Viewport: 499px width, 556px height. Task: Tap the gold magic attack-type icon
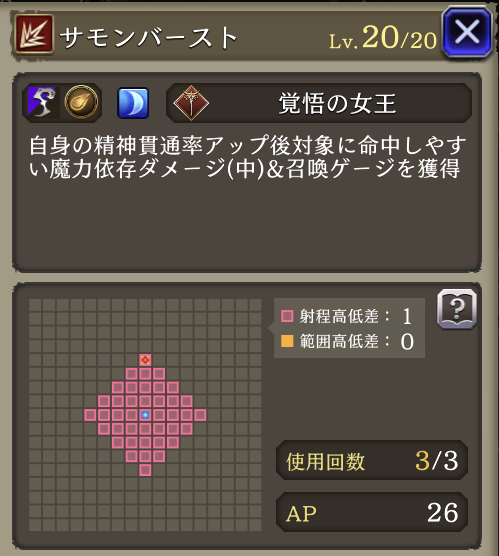tap(81, 102)
